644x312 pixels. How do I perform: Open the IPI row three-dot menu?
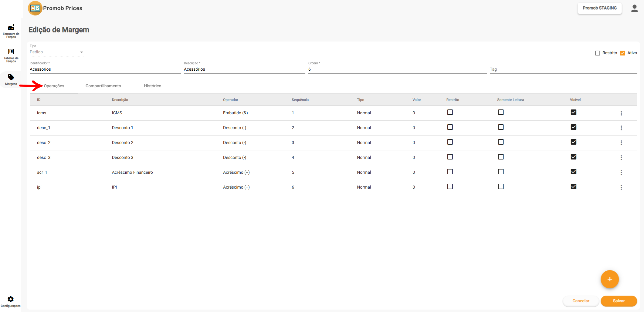pyautogui.click(x=621, y=187)
